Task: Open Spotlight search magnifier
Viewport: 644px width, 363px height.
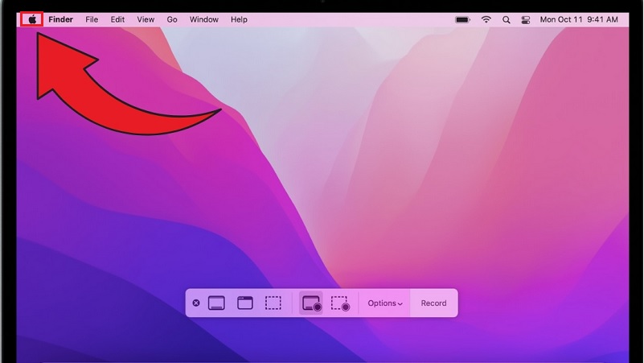Action: (507, 19)
